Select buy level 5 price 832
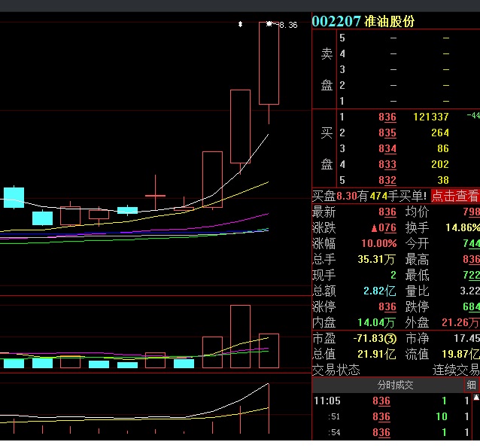480x448 pixels. 387,180
